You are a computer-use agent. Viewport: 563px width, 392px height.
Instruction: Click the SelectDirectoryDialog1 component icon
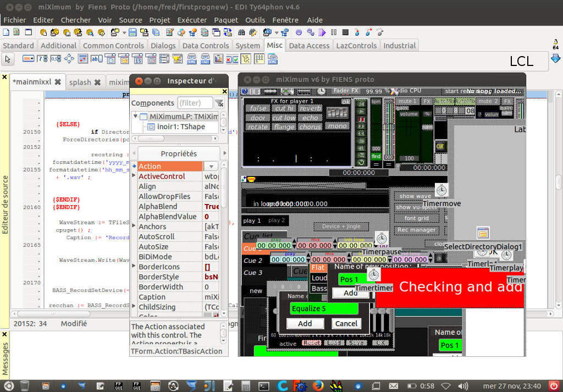(483, 233)
